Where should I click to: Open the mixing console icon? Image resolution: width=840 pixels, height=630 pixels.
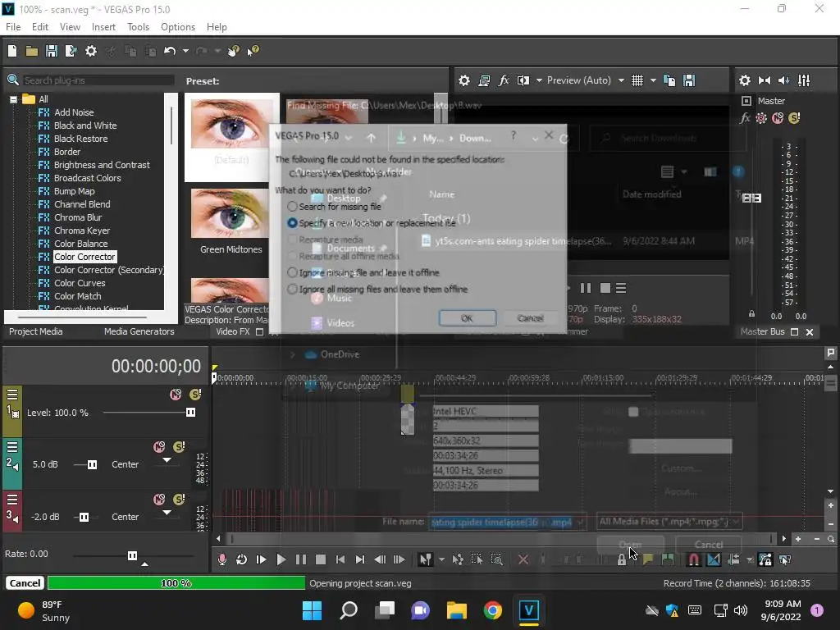tap(804, 80)
